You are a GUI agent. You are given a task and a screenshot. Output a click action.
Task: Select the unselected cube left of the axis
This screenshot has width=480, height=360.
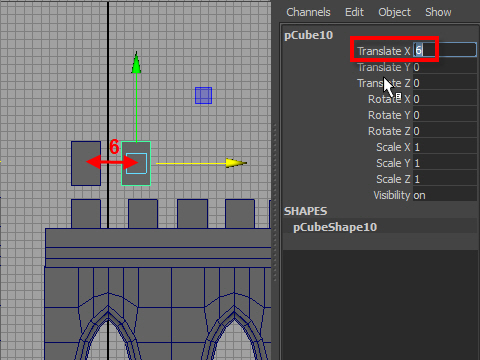(x=86, y=163)
